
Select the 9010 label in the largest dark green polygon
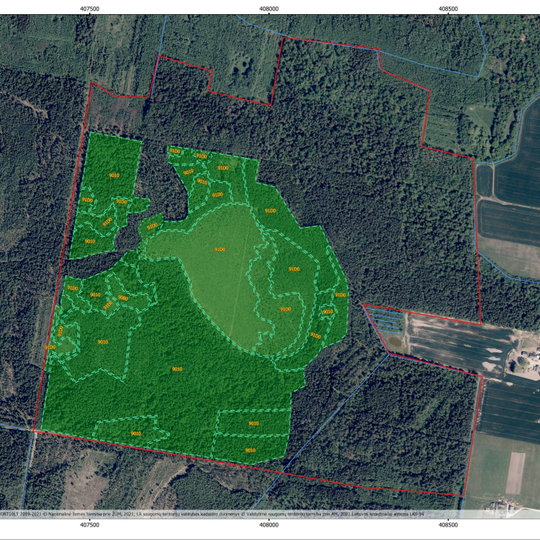click(x=177, y=369)
